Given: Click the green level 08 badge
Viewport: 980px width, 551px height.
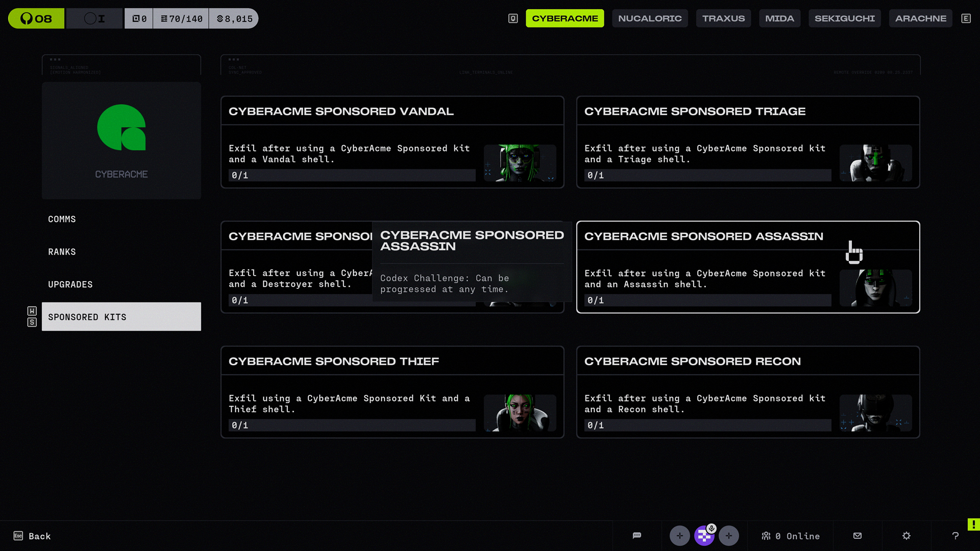Looking at the screenshot, I should [36, 18].
